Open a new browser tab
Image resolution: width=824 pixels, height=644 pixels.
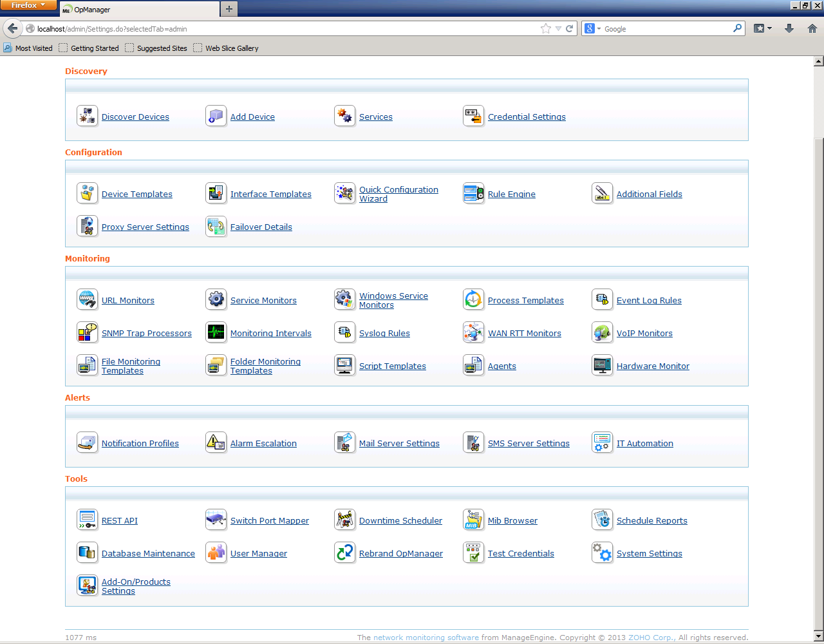pos(229,9)
